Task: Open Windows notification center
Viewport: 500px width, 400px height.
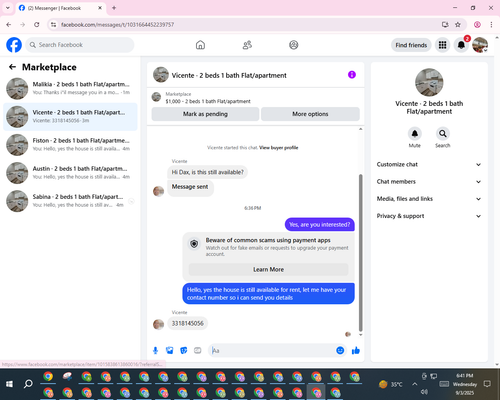Action: (487, 384)
